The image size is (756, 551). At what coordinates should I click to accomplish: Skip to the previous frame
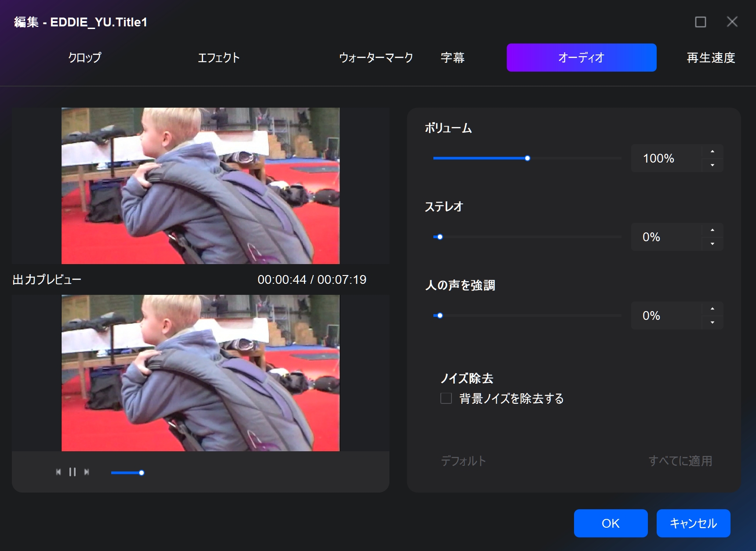(x=58, y=472)
